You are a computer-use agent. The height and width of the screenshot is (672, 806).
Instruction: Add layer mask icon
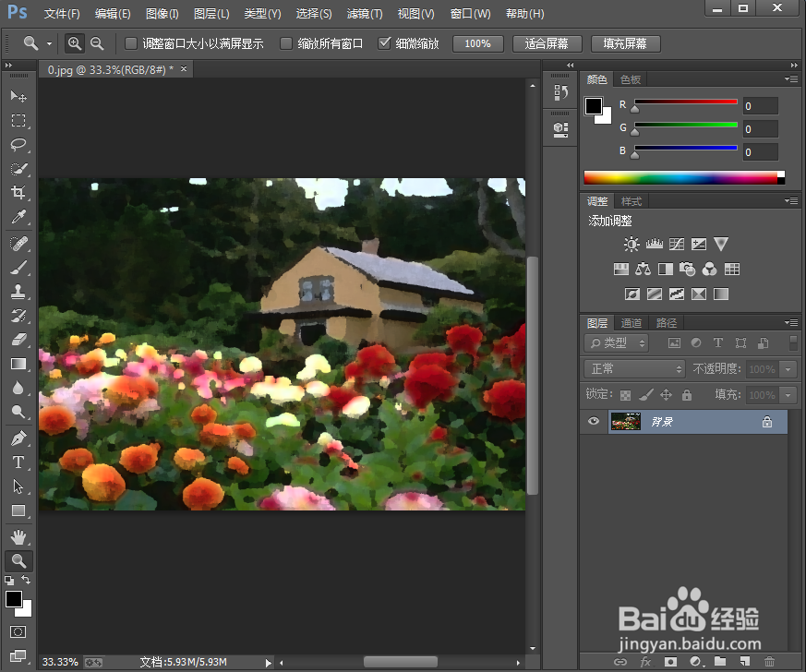click(670, 662)
